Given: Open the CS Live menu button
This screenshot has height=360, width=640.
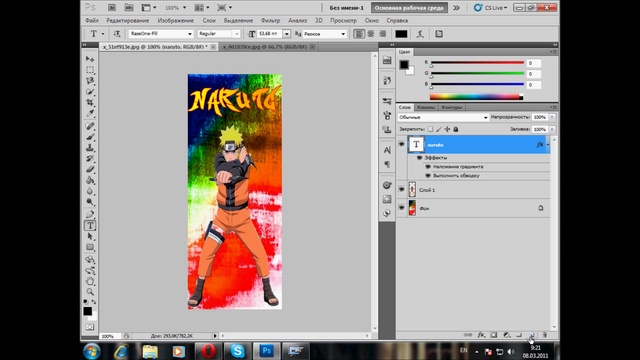Looking at the screenshot, I should [x=490, y=8].
